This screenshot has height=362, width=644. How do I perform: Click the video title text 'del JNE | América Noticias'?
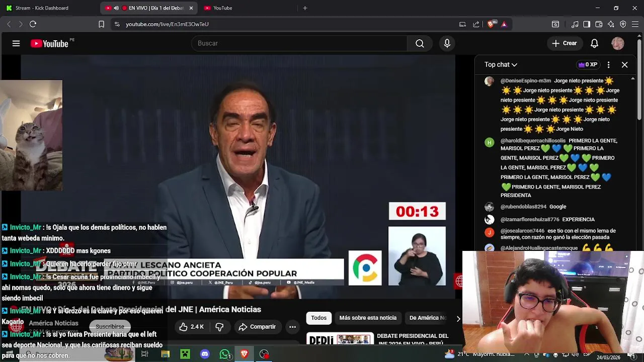coord(213,310)
